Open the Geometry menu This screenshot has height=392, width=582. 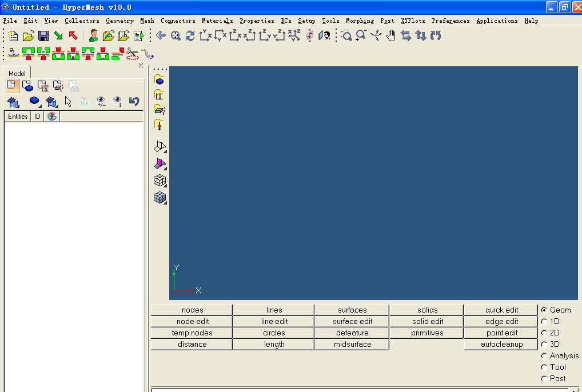pyautogui.click(x=119, y=21)
